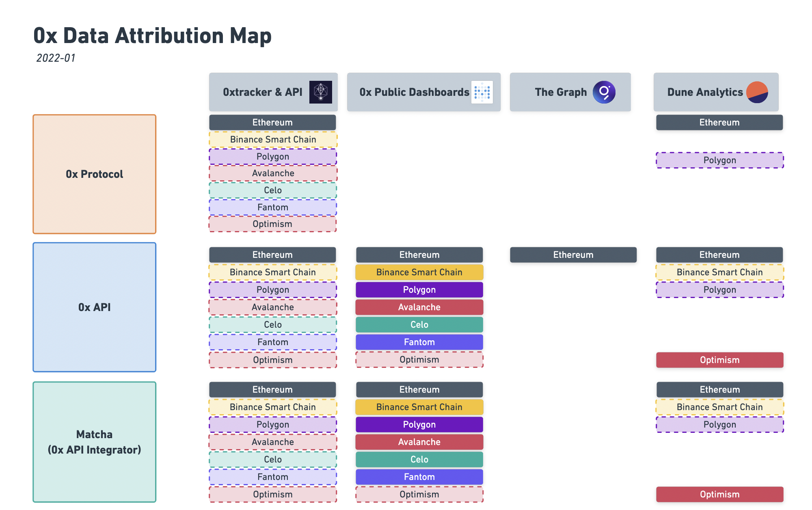Viewport: 812px width, 510px height.
Task: Click the Dune Analytics column header
Action: coord(716,92)
